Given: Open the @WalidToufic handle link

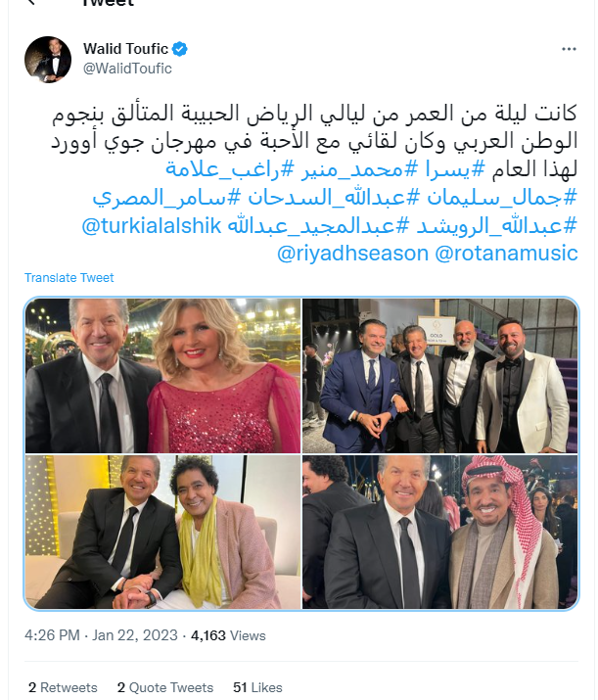Looking at the screenshot, I should pyautogui.click(x=127, y=69).
